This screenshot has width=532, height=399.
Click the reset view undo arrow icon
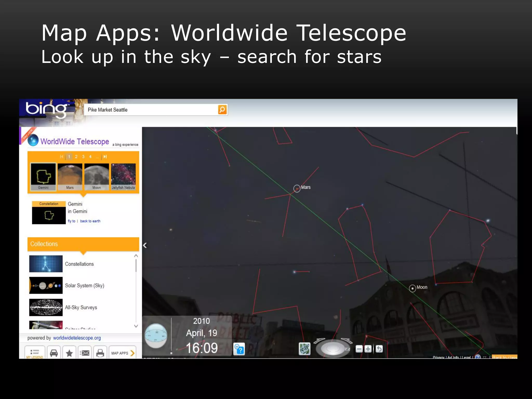pos(379,349)
